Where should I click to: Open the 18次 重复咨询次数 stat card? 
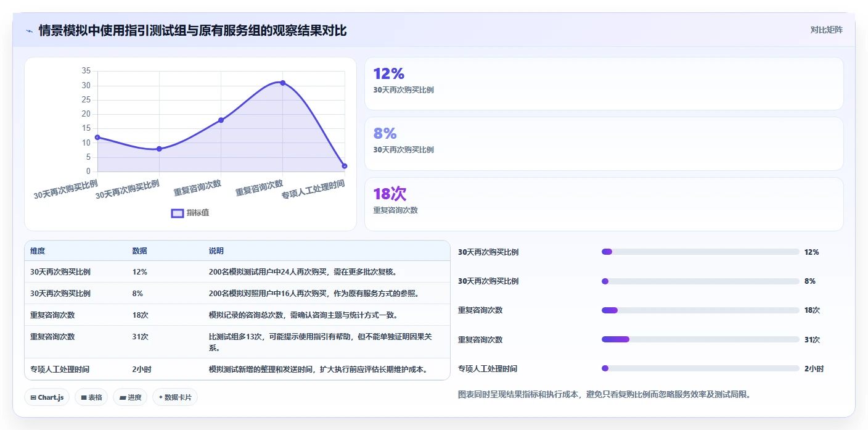604,204
